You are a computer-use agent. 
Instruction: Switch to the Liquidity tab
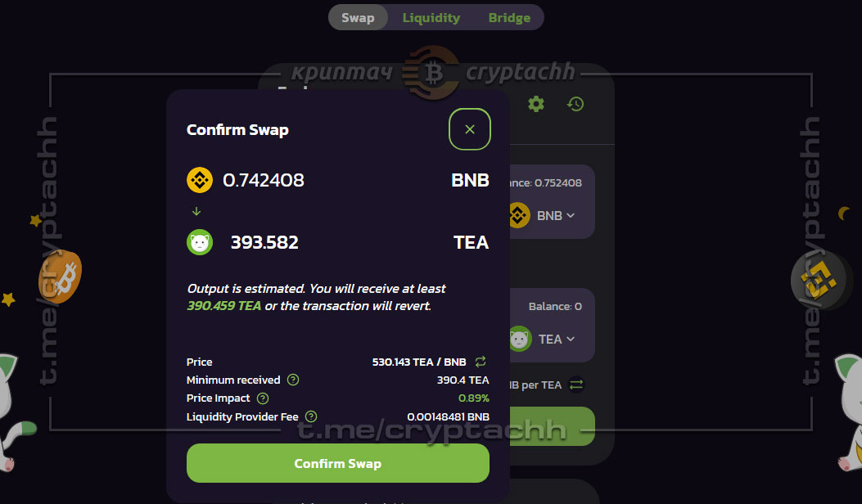click(x=431, y=17)
